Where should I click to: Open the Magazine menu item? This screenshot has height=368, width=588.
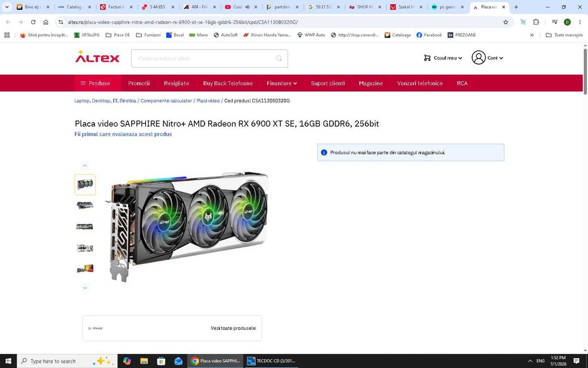tap(370, 84)
